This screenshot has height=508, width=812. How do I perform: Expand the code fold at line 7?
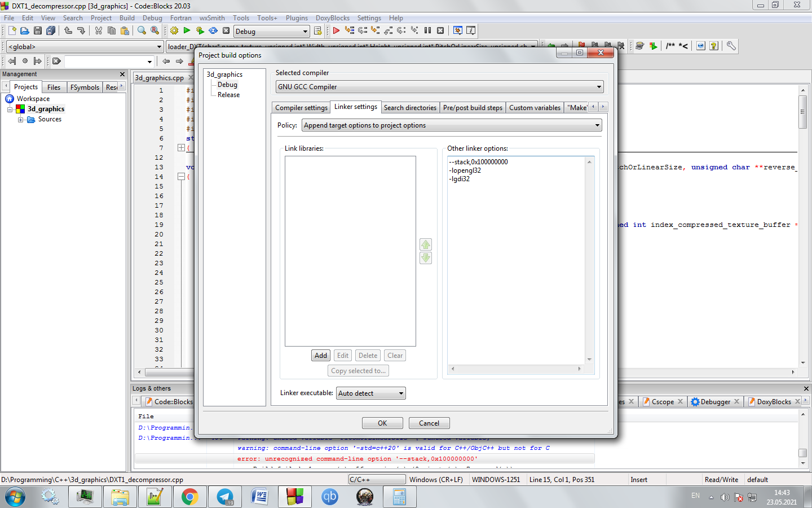pyautogui.click(x=181, y=148)
